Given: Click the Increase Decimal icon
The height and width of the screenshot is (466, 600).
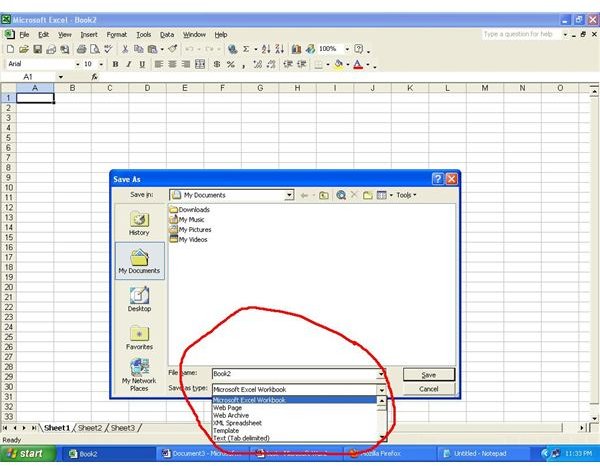Looking at the screenshot, I should pyautogui.click(x=258, y=64).
